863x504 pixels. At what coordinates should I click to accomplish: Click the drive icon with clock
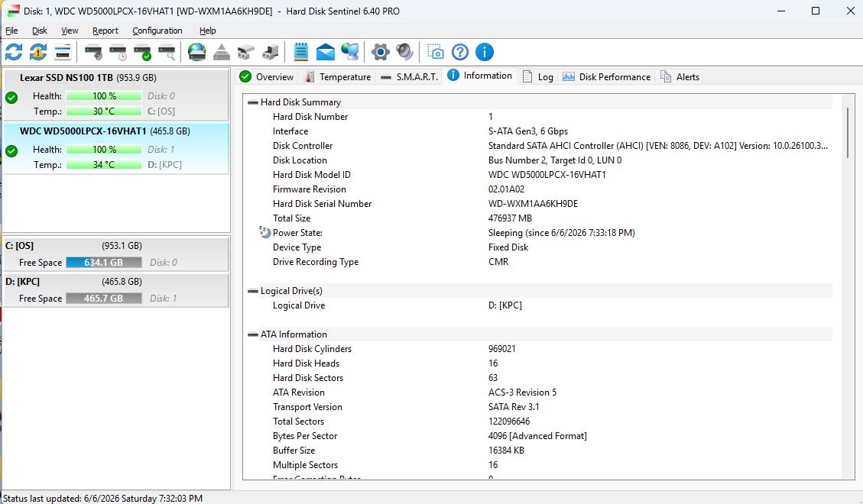(118, 52)
